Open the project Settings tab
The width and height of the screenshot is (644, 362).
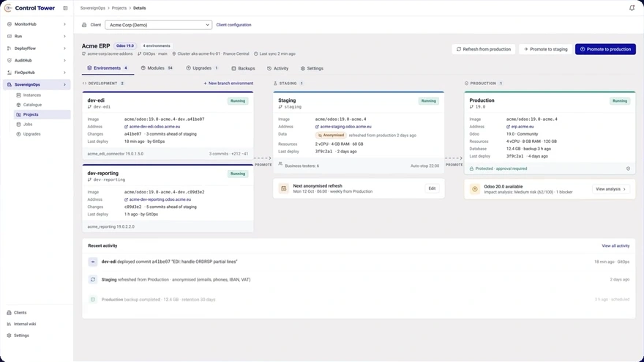tap(312, 68)
